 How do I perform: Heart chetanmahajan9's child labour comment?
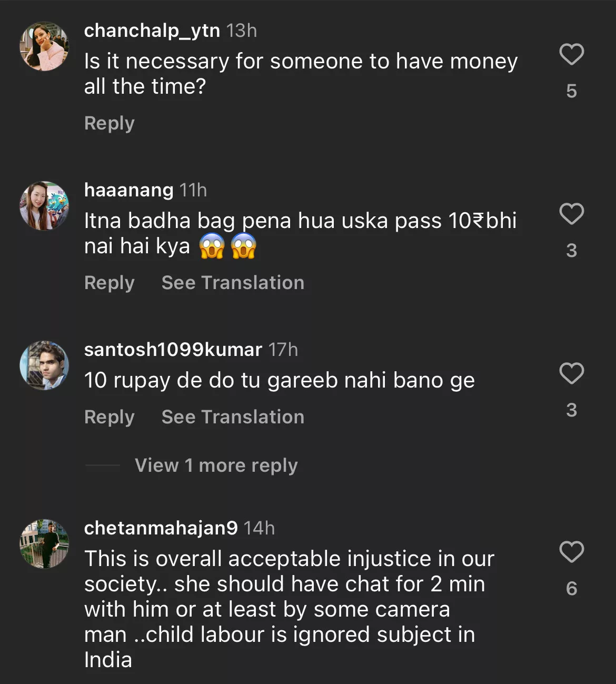(571, 552)
